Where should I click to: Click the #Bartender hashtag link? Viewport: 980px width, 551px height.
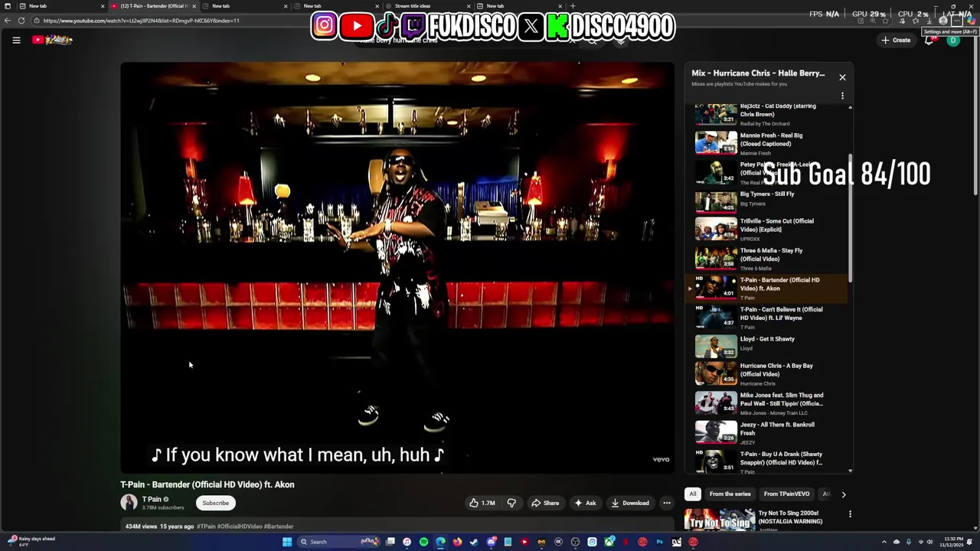pos(279,527)
